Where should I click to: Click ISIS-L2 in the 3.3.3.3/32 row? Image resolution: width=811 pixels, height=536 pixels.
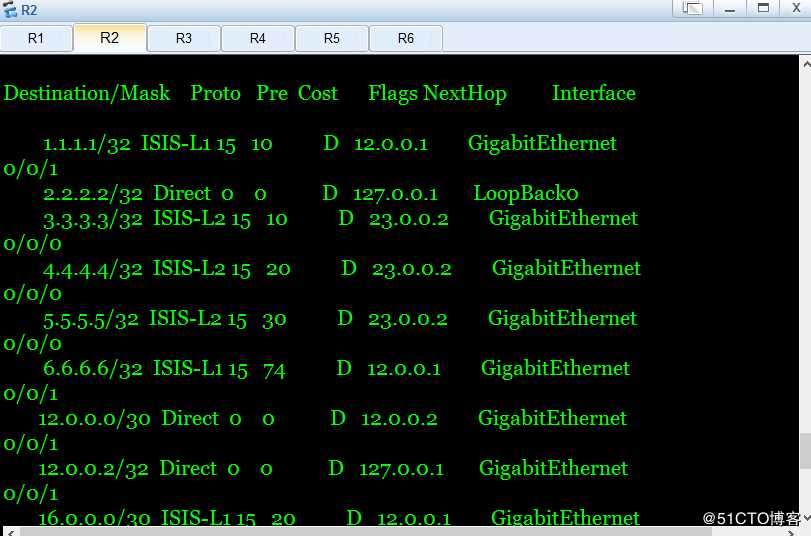click(189, 218)
